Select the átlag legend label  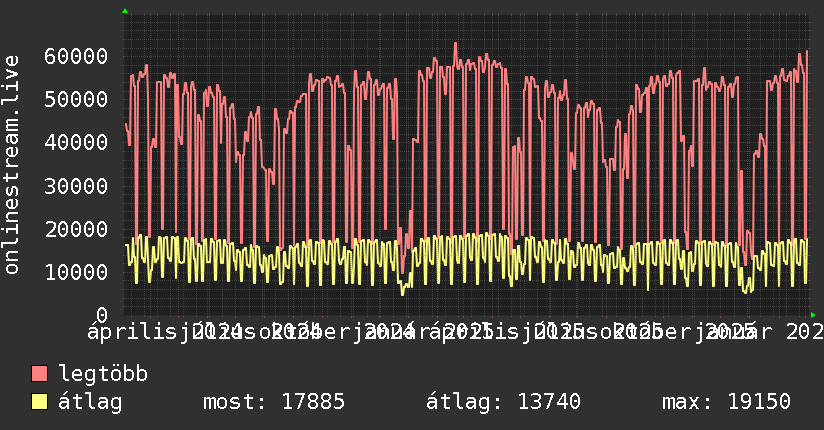point(90,402)
